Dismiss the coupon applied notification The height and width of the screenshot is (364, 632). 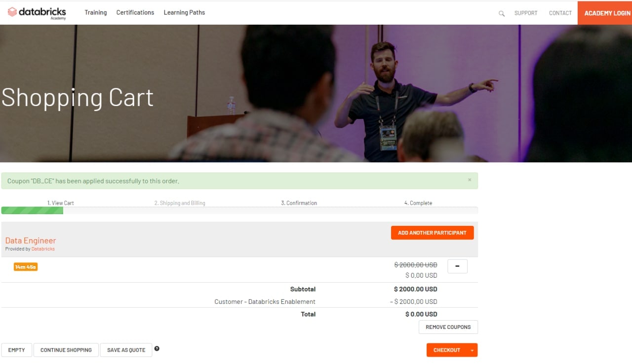point(470,180)
